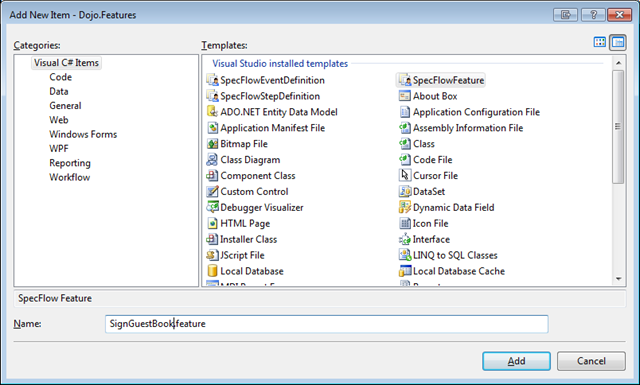The width and height of the screenshot is (640, 385).
Task: Open the Data category
Action: 59,91
